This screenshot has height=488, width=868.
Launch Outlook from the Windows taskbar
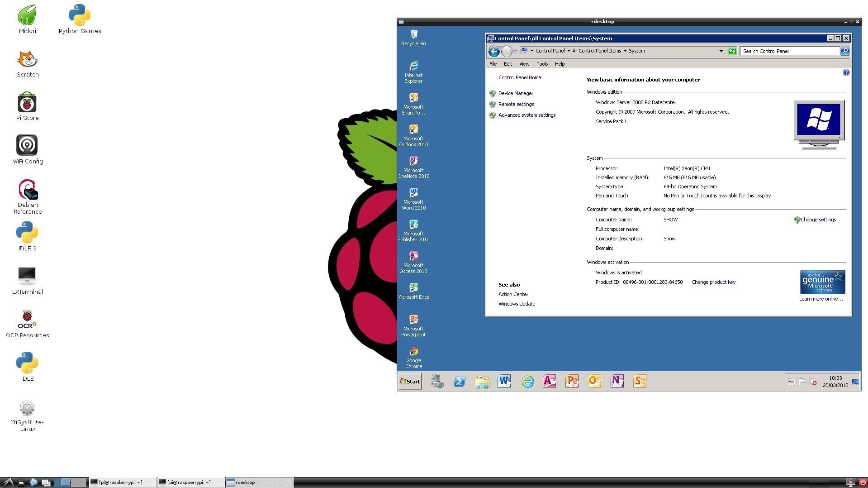click(595, 382)
